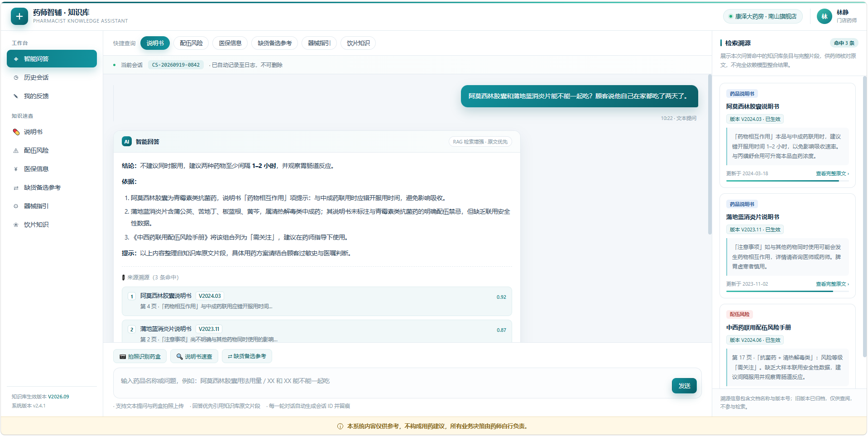Click the user question message bubble

pos(579,96)
